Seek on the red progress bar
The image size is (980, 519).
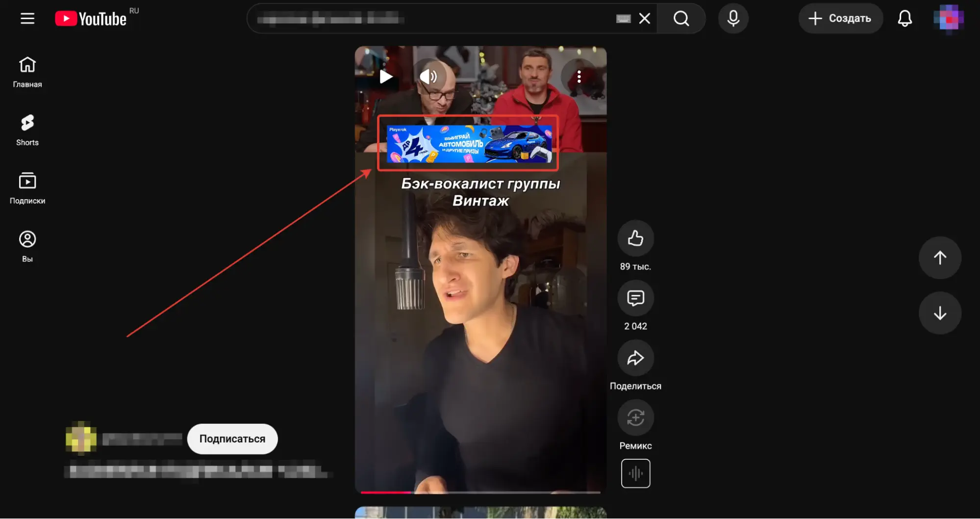pos(480,492)
